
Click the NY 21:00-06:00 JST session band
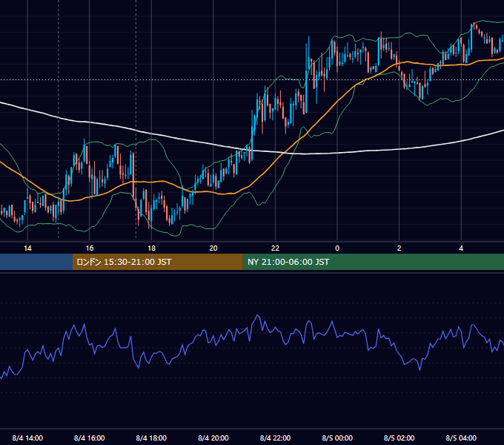tap(373, 262)
